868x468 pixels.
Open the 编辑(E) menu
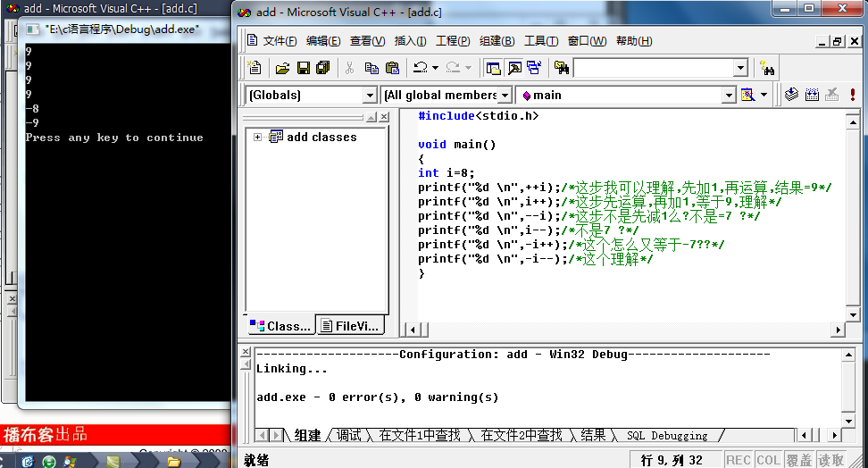[323, 41]
